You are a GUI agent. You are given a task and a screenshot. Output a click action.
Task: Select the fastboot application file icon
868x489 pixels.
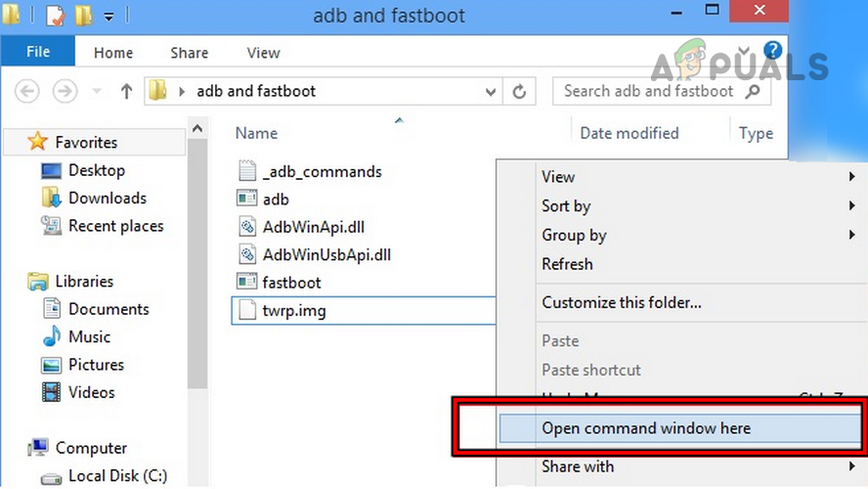246,283
